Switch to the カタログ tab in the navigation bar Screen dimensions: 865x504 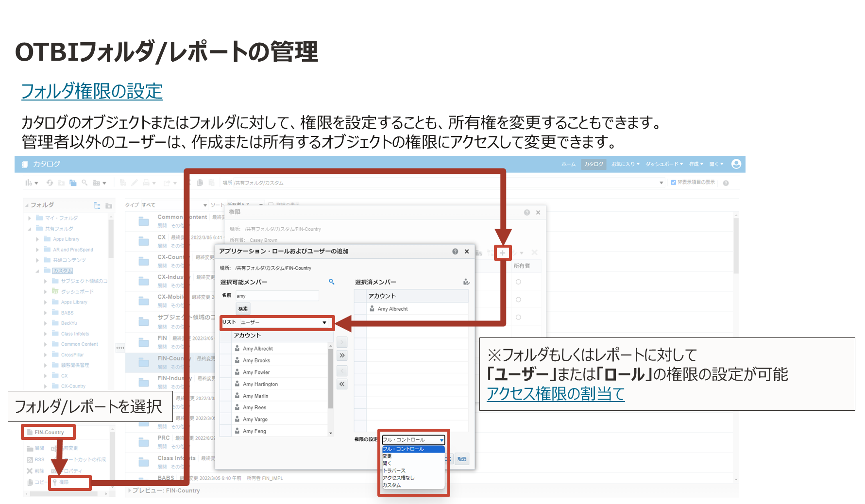(x=594, y=164)
